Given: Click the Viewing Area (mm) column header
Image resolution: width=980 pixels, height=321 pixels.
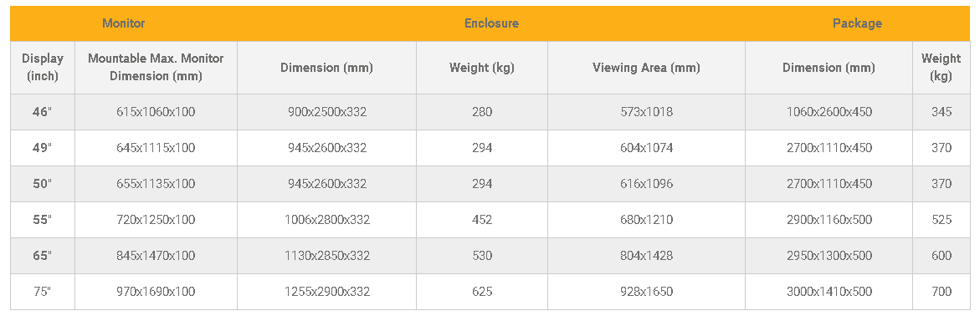Looking at the screenshot, I should (x=646, y=68).
